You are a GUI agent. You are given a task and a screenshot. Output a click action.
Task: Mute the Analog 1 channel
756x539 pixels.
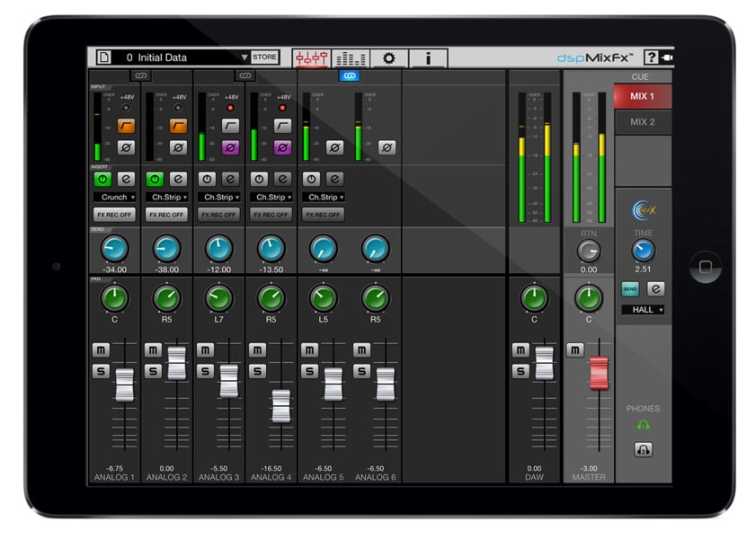click(101, 350)
